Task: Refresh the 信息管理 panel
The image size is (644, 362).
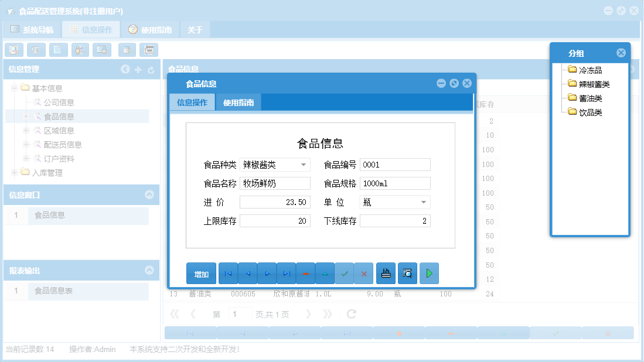Action: pyautogui.click(x=151, y=70)
